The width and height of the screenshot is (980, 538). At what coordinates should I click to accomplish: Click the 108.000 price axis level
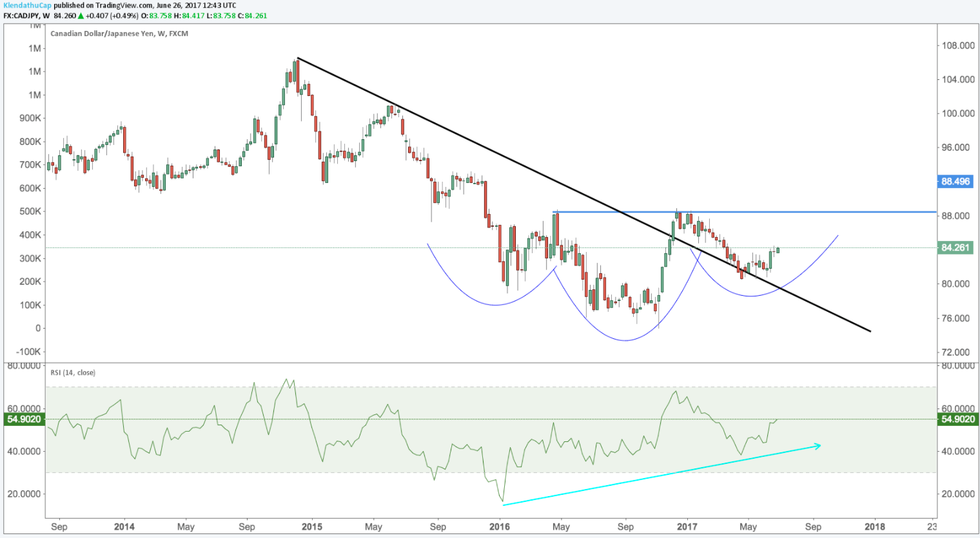958,46
